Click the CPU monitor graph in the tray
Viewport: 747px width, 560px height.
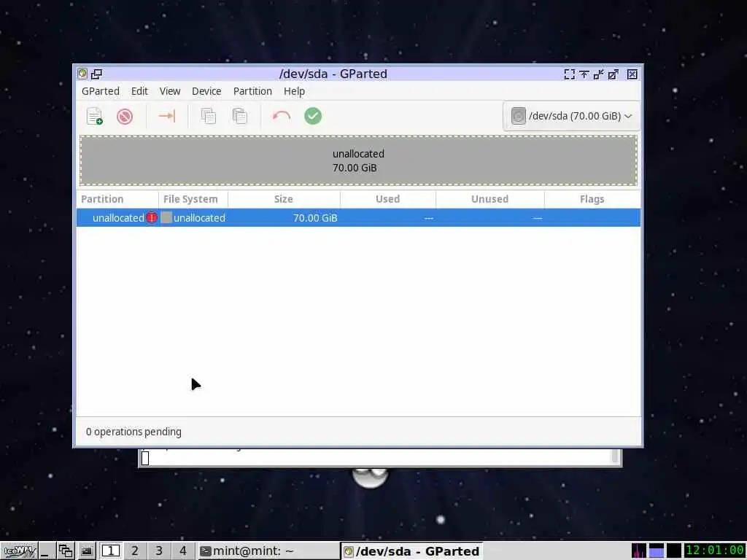639,551
